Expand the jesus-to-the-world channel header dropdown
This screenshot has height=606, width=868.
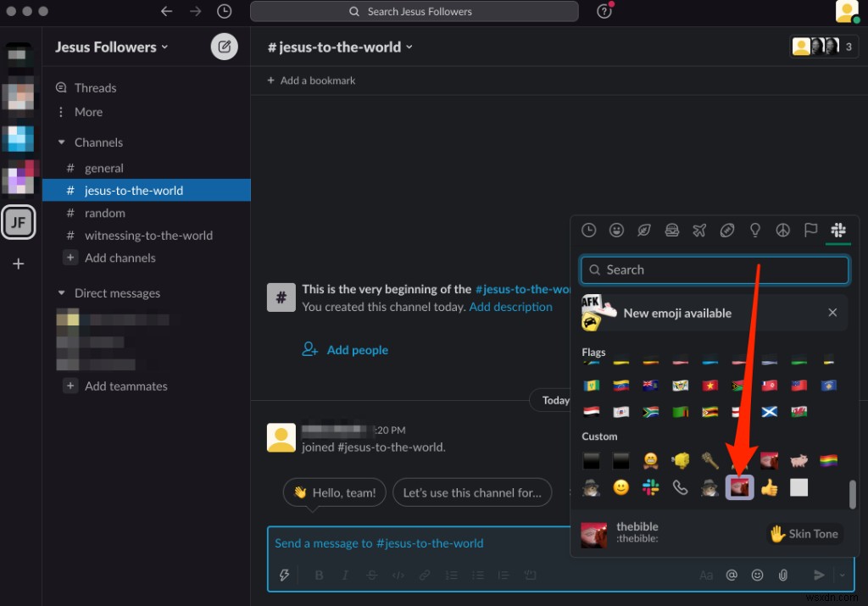click(409, 47)
